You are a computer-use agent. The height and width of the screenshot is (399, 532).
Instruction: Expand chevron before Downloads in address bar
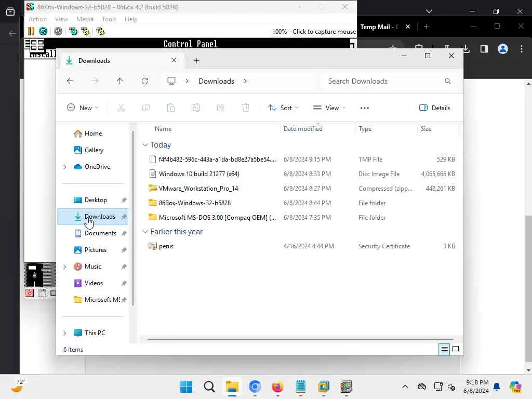(x=187, y=81)
